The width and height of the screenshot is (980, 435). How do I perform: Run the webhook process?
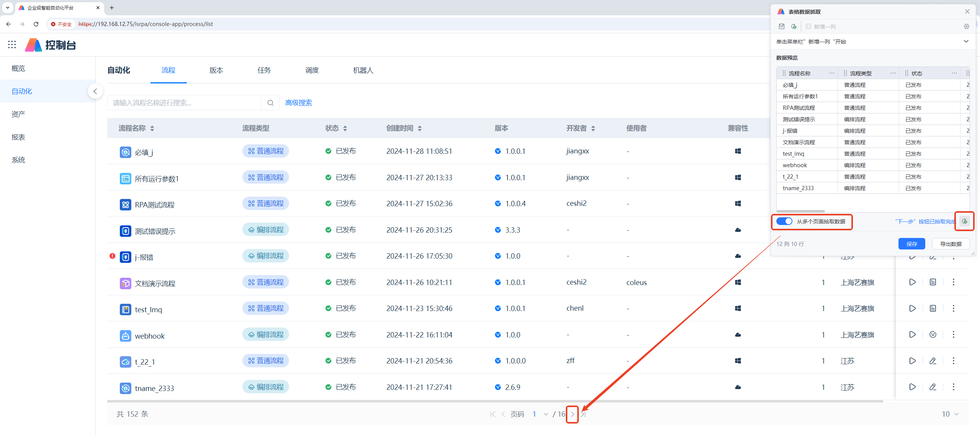tap(912, 335)
